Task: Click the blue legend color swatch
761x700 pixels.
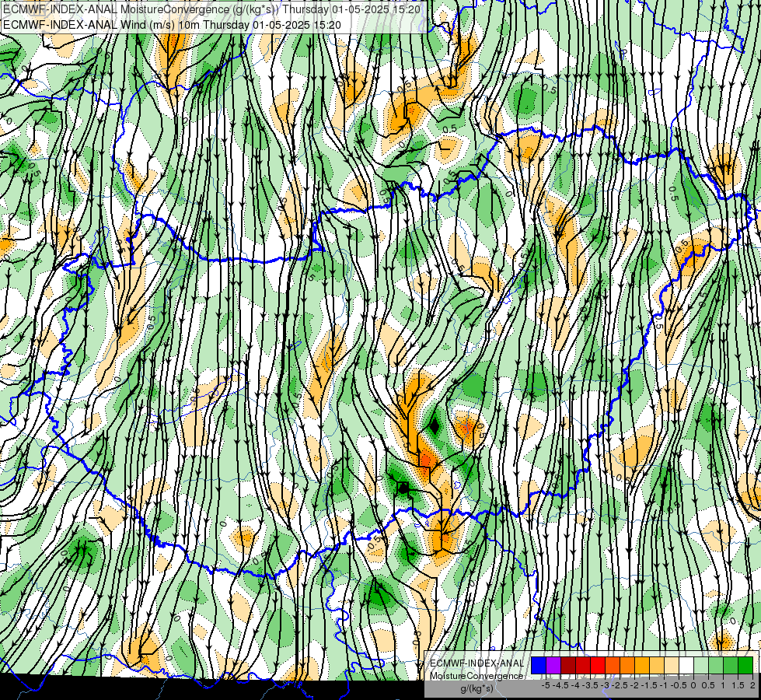Action: pyautogui.click(x=538, y=665)
